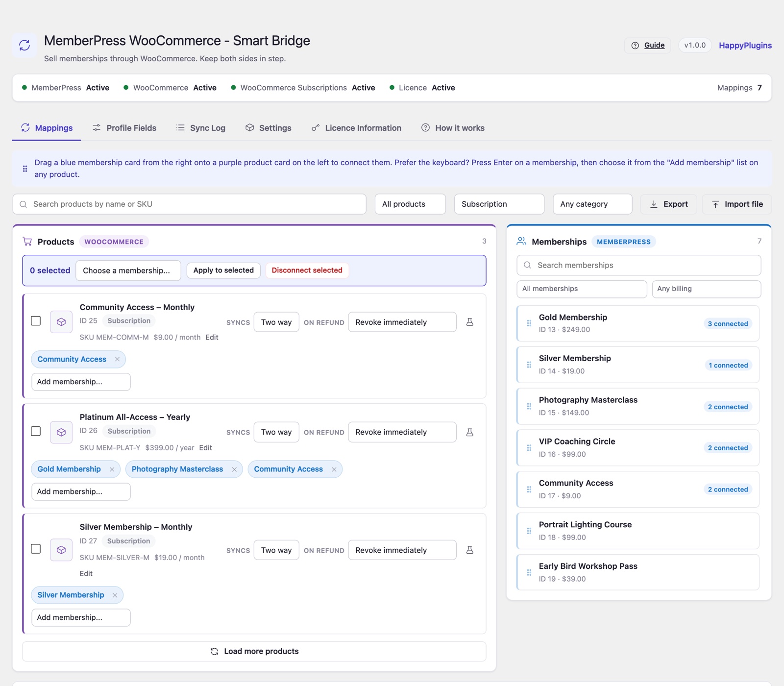Open Add membership dropdown under Silver Membership – Monthly
Screen dimensions: 784x686
[x=81, y=617]
